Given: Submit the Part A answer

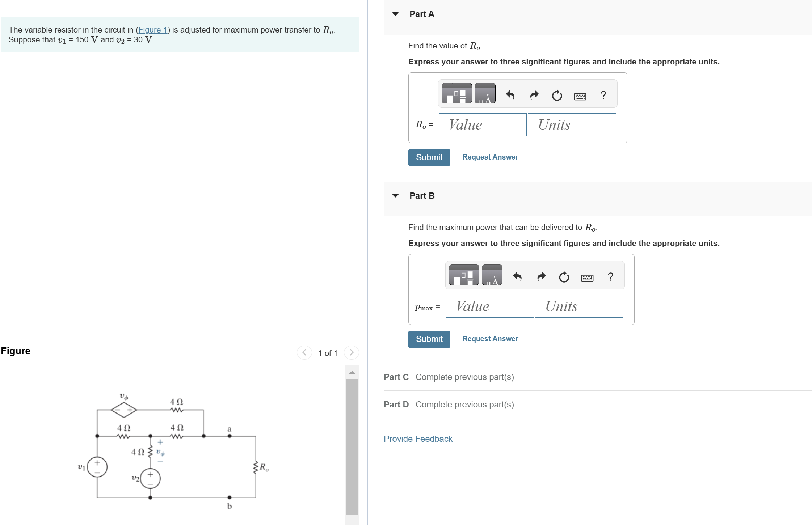Looking at the screenshot, I should click(429, 157).
